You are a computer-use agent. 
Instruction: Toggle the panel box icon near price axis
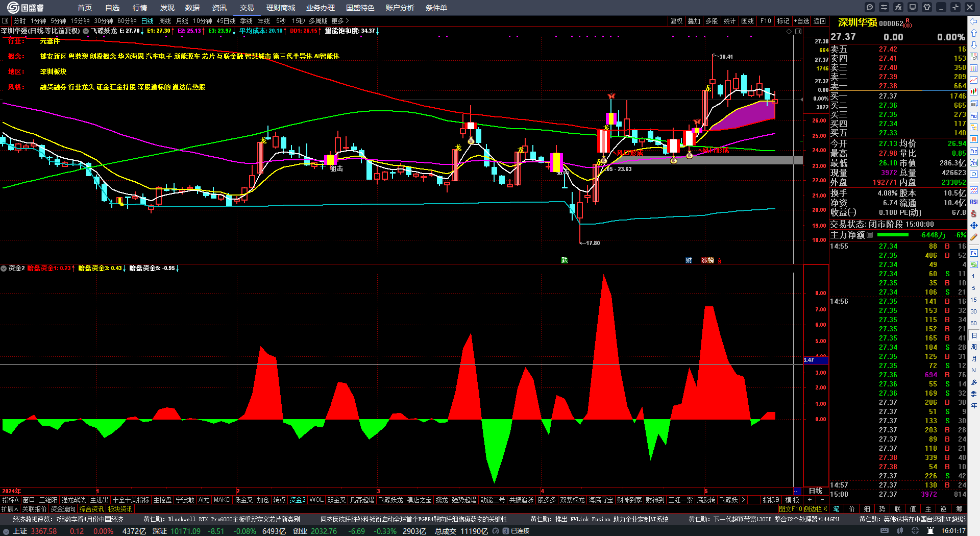point(798,31)
